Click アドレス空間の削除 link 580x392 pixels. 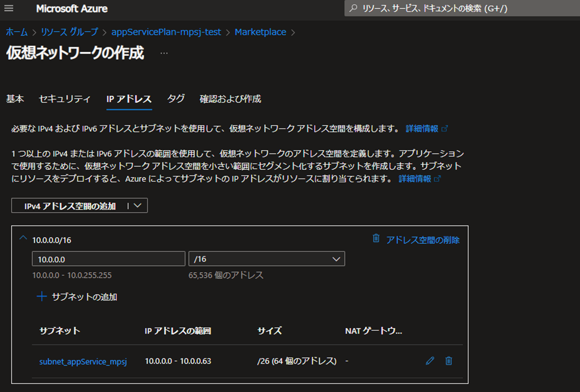pyautogui.click(x=423, y=240)
